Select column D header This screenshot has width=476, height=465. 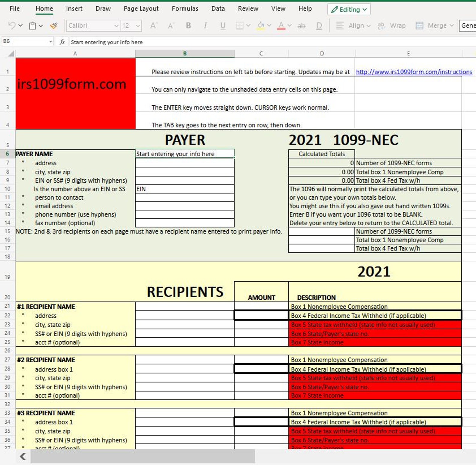[x=322, y=54]
